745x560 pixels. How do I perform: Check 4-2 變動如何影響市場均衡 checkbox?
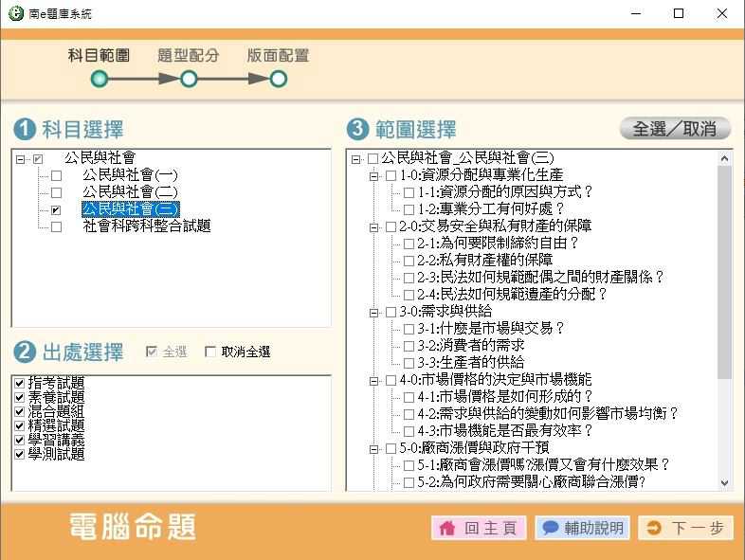[409, 414]
